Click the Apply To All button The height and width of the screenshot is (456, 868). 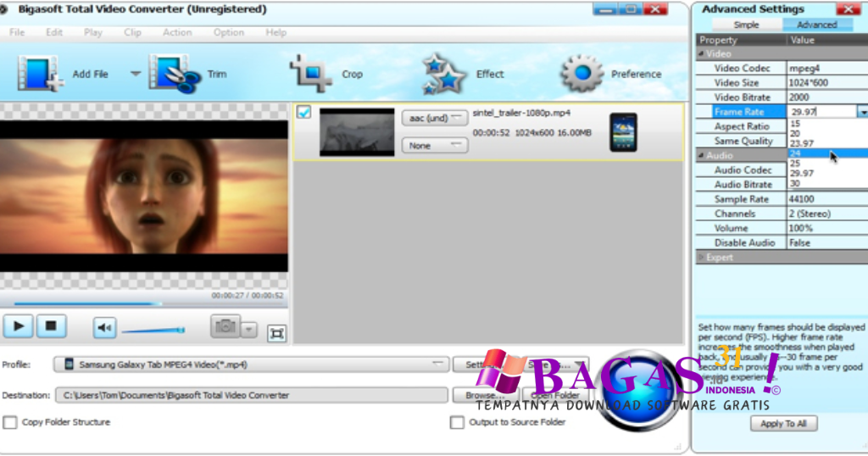[x=783, y=424]
